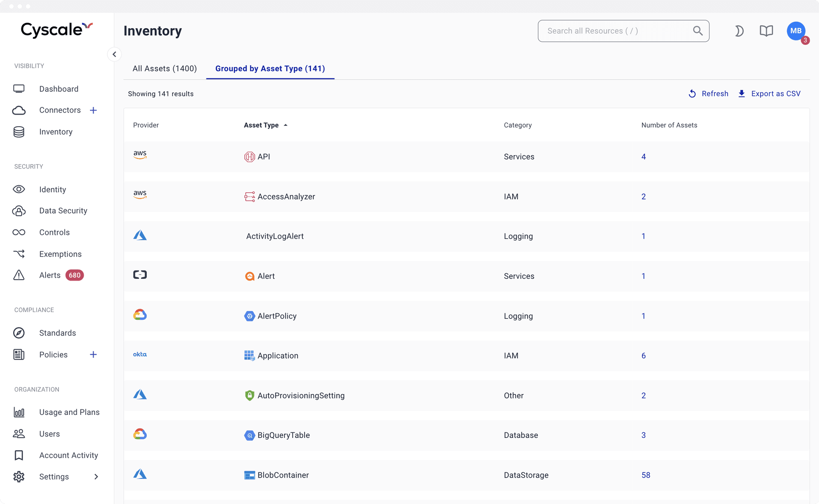This screenshot has height=504, width=819.
Task: Open the documentation book icon
Action: point(767,31)
